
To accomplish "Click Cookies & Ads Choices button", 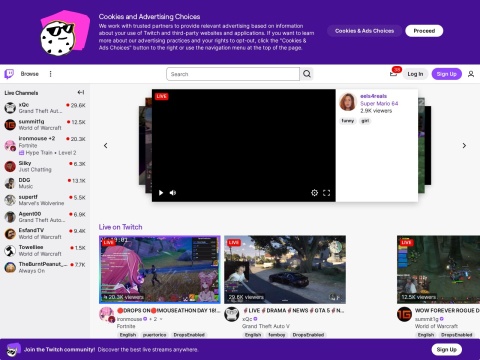I will 364,31.
